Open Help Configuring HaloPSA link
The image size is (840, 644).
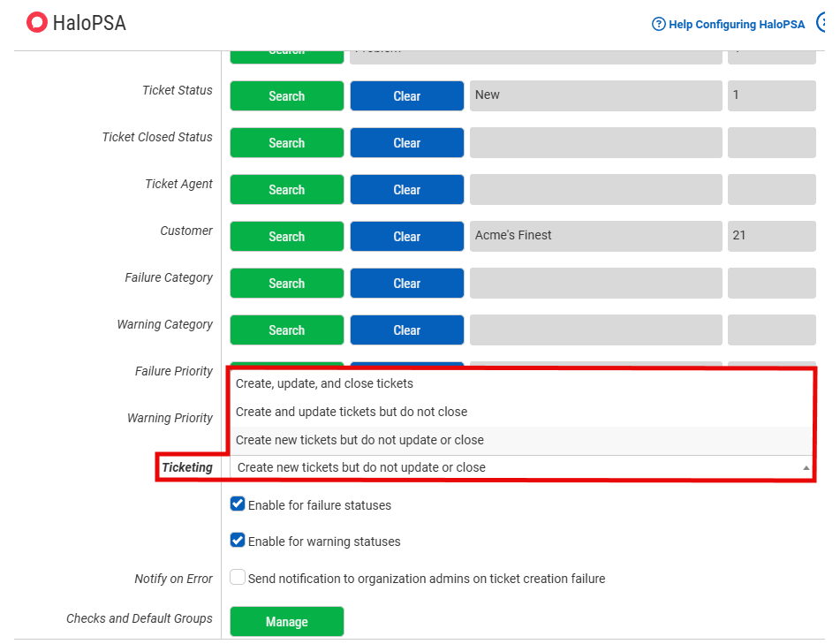737,25
